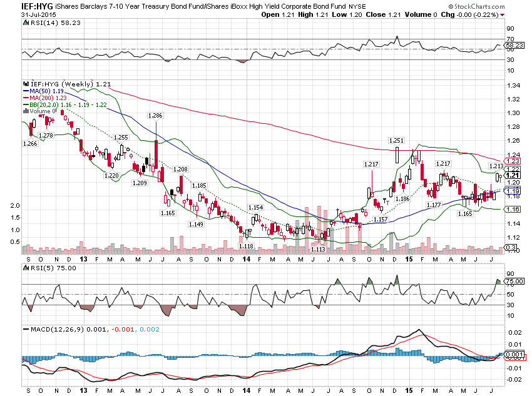The image size is (532, 396).
Task: Click the 1.278 price label
Action: (46, 135)
